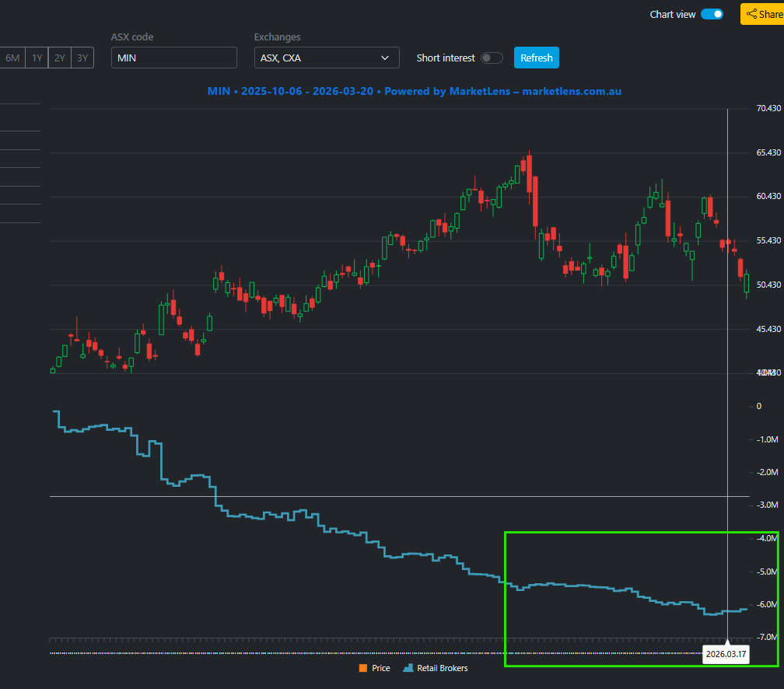Click the Short interest label text
The width and height of the screenshot is (784, 689).
[x=446, y=58]
